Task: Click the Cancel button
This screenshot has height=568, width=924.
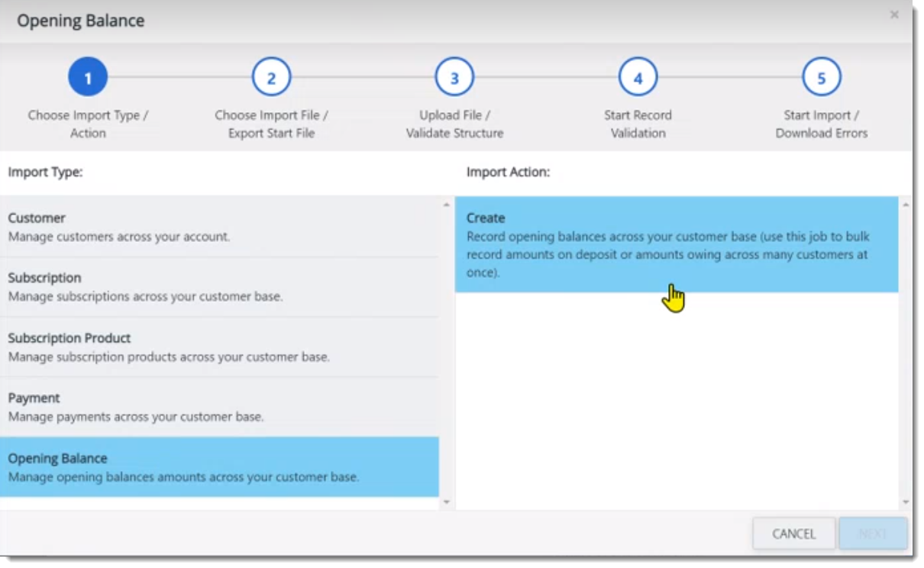Action: tap(793, 534)
